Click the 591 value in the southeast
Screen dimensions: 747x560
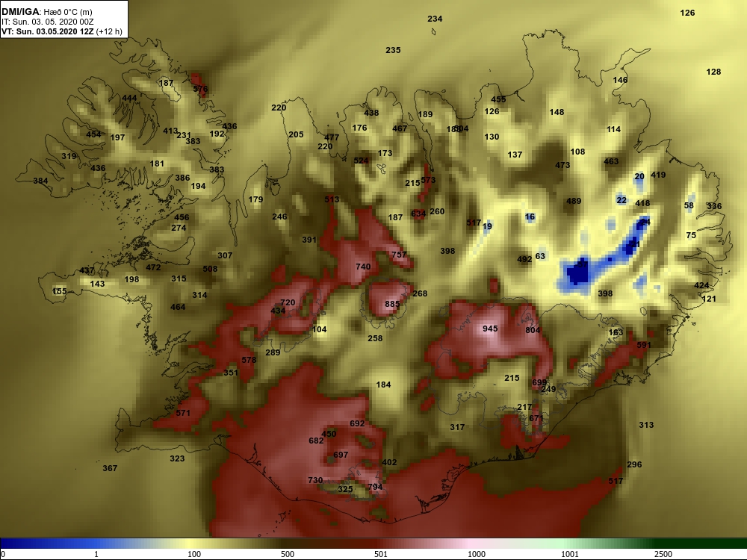(644, 345)
